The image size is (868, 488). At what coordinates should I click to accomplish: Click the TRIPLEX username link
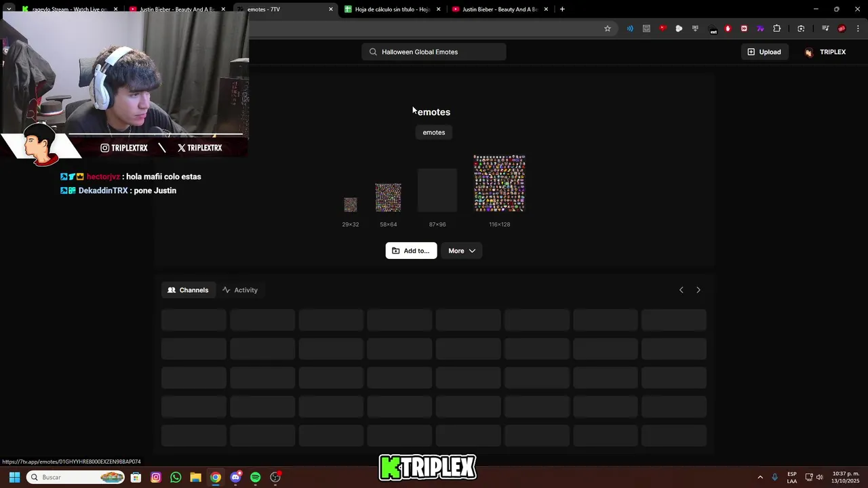click(x=833, y=52)
